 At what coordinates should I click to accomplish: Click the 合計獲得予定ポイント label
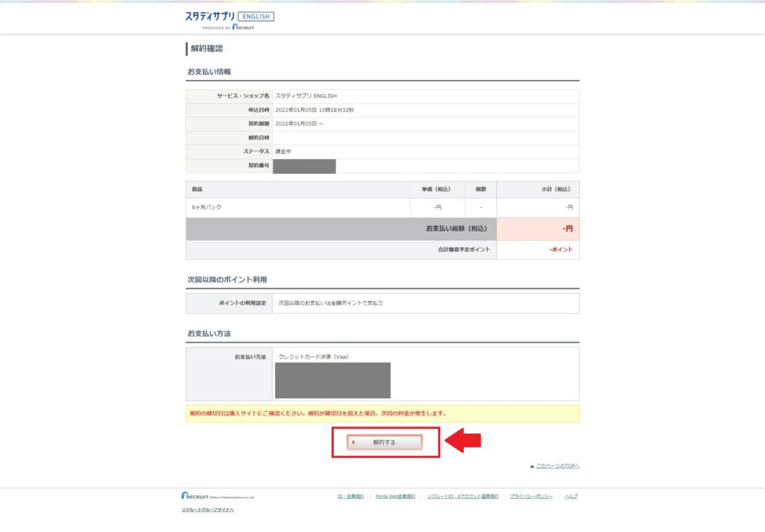464,250
